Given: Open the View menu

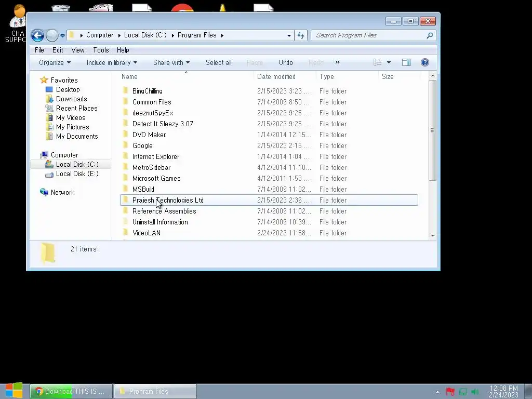Looking at the screenshot, I should coord(78,50).
